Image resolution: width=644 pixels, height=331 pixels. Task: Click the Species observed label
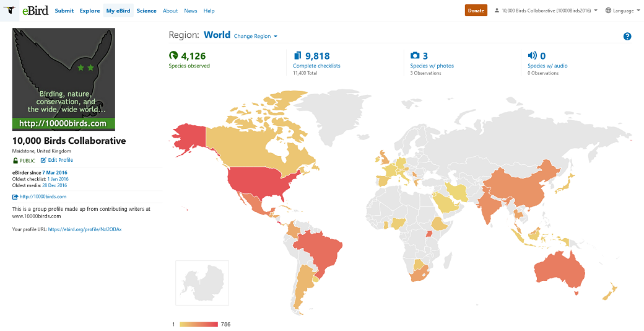189,66
